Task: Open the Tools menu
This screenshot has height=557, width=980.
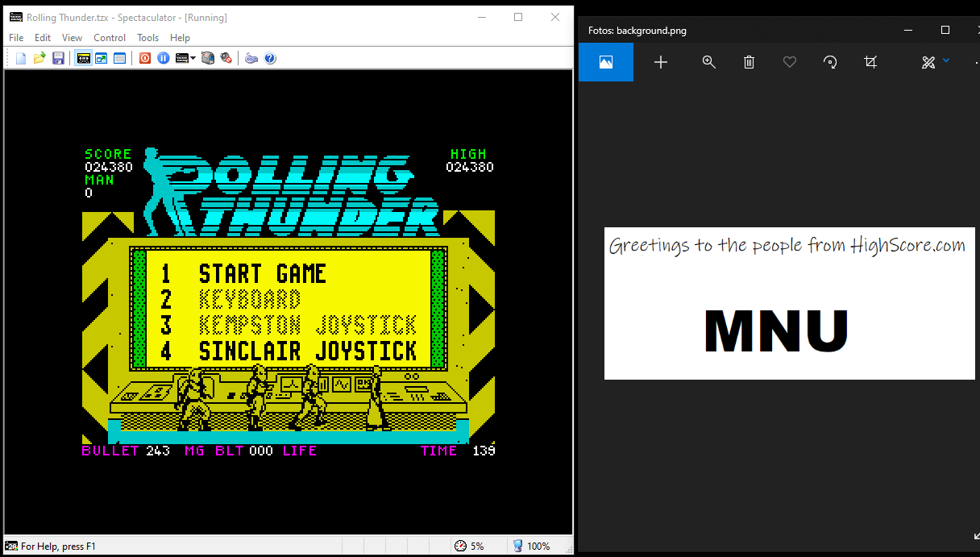Action: pyautogui.click(x=147, y=38)
